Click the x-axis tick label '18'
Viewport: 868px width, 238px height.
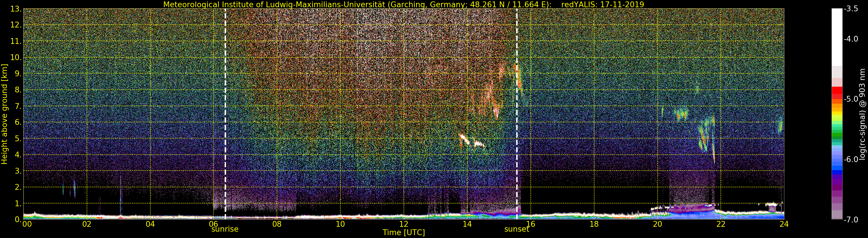[594, 224]
